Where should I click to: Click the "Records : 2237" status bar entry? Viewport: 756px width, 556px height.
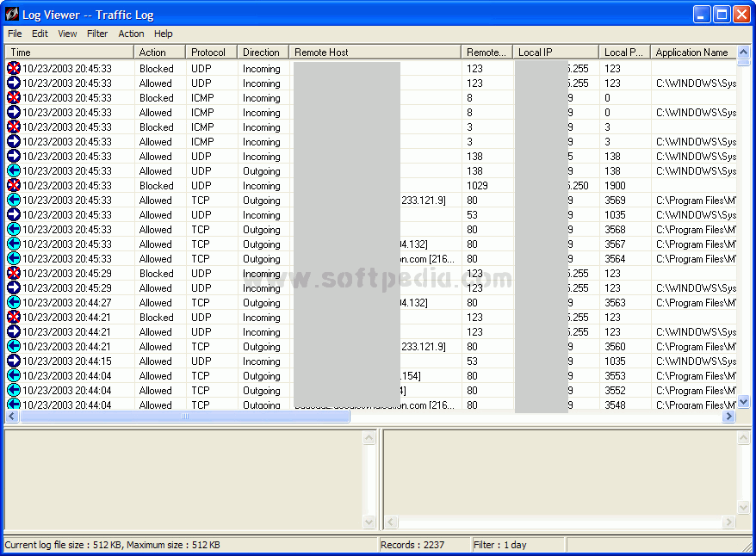coord(412,545)
